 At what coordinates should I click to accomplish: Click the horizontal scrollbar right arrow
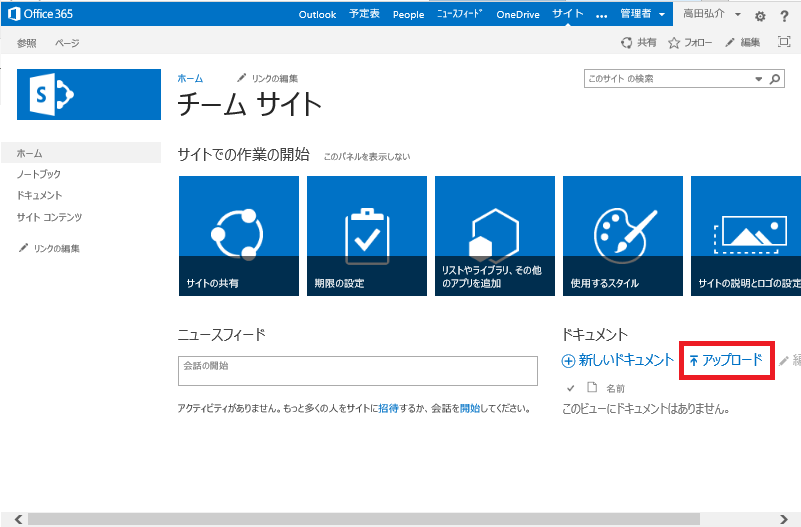pos(784,519)
